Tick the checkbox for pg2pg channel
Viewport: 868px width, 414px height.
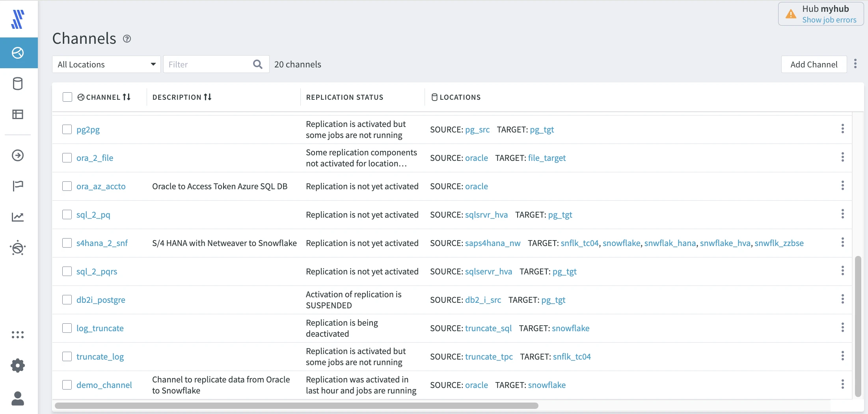(67, 129)
